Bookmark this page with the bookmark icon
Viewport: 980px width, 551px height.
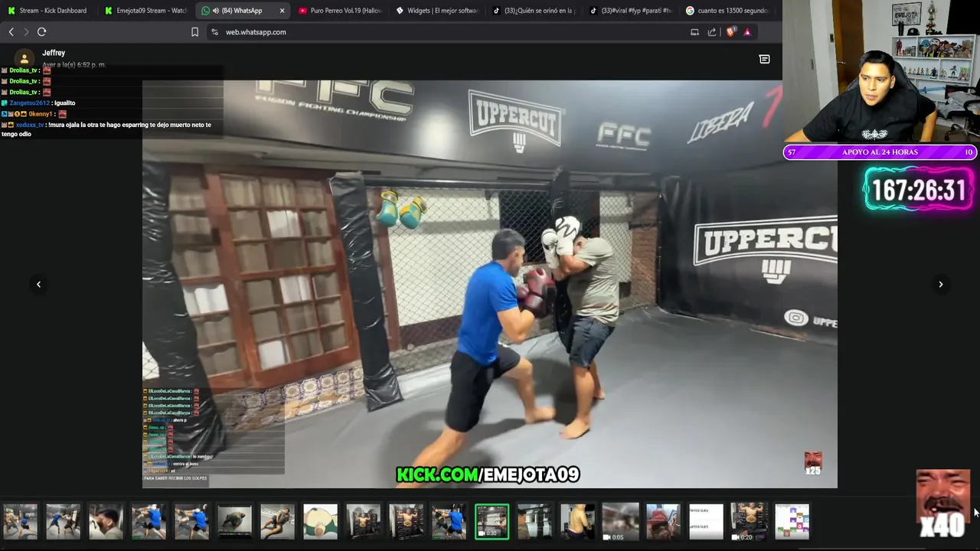point(194,32)
